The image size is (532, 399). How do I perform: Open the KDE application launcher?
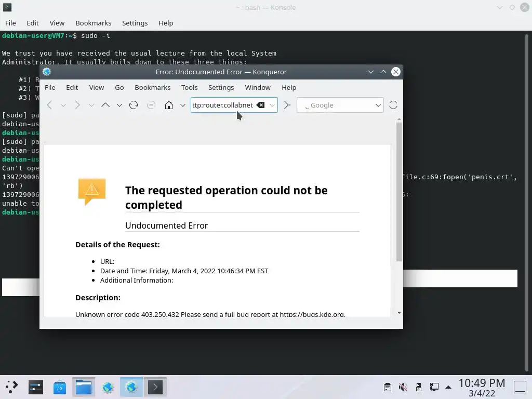pos(11,387)
